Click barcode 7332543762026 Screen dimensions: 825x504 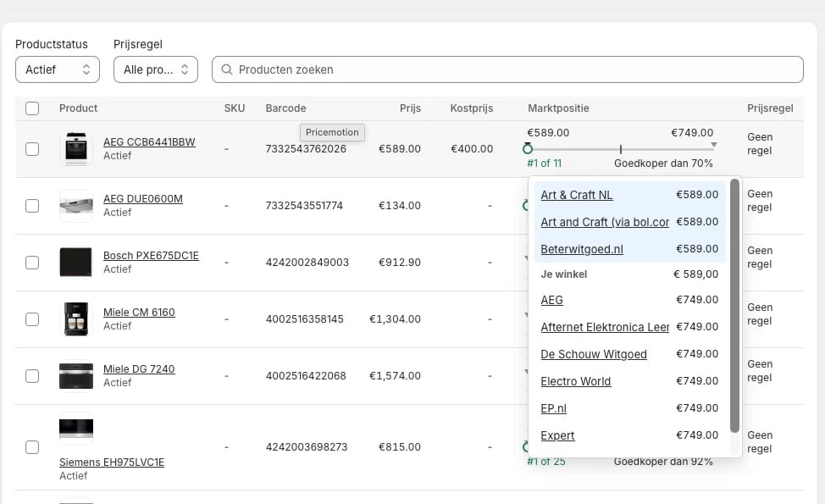pos(306,149)
